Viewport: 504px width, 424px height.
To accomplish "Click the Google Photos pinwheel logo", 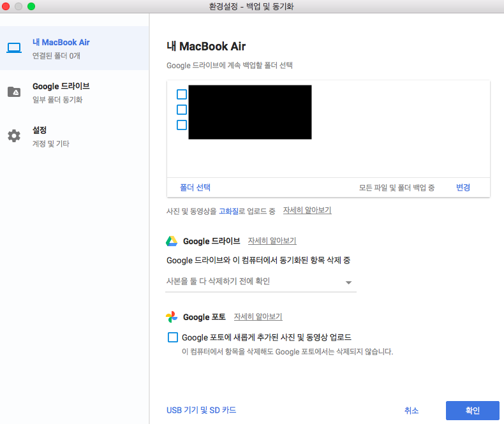I will pyautogui.click(x=172, y=317).
